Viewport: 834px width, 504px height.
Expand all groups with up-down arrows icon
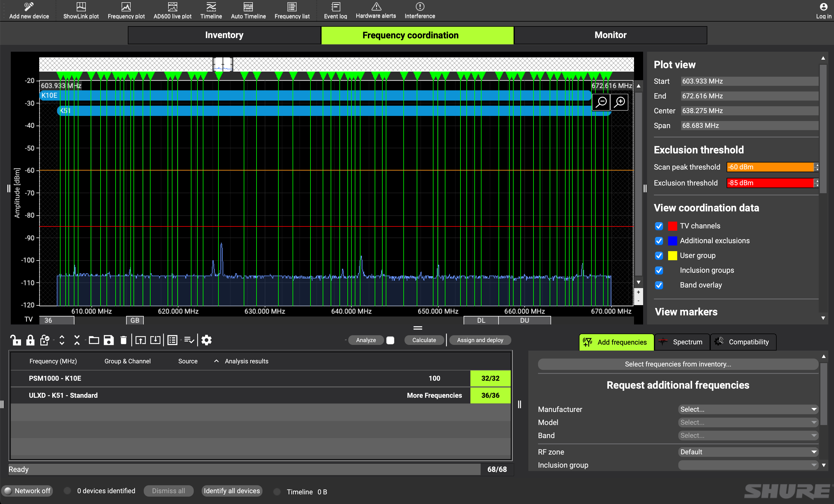(62, 340)
